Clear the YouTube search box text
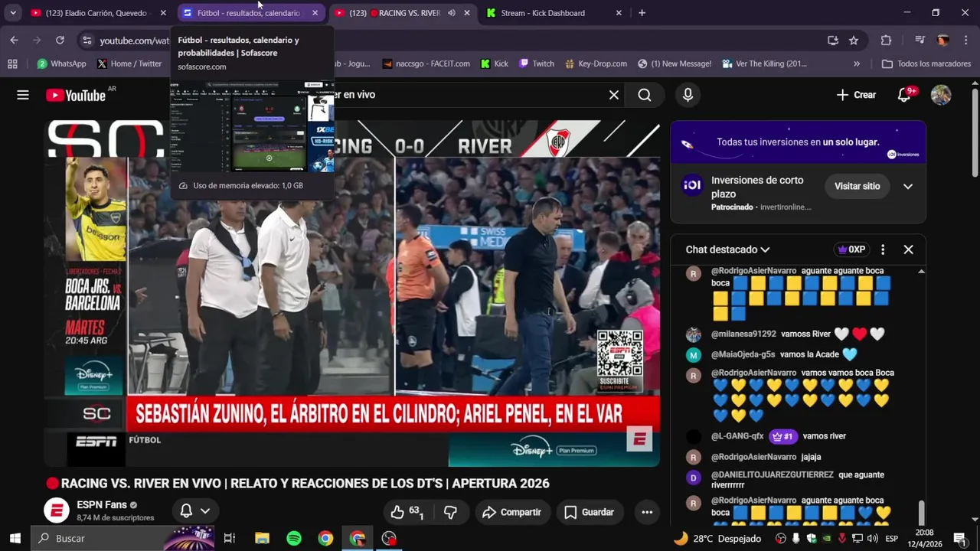This screenshot has width=980, height=551. 614,95
